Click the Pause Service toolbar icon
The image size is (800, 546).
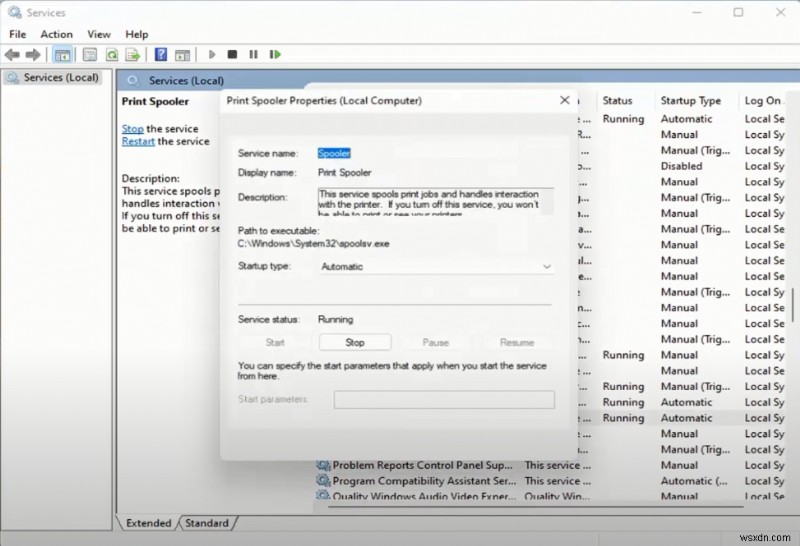(x=253, y=54)
